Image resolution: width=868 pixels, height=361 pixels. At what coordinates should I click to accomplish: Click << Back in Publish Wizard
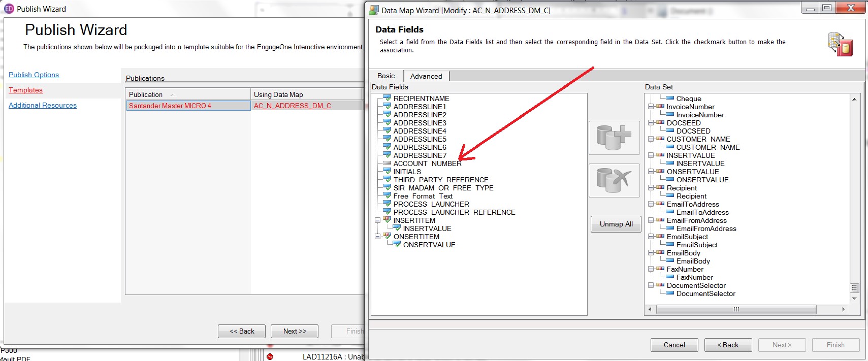point(242,331)
